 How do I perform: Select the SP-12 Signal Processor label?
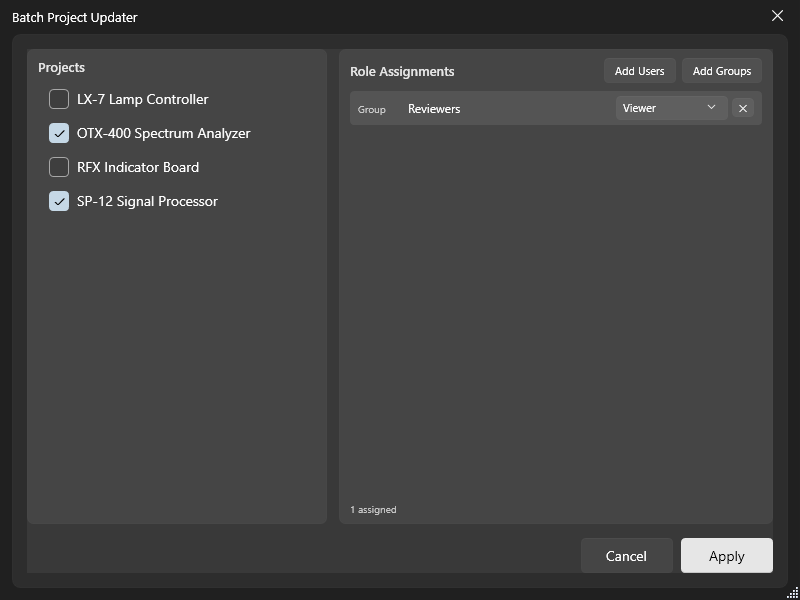click(147, 201)
